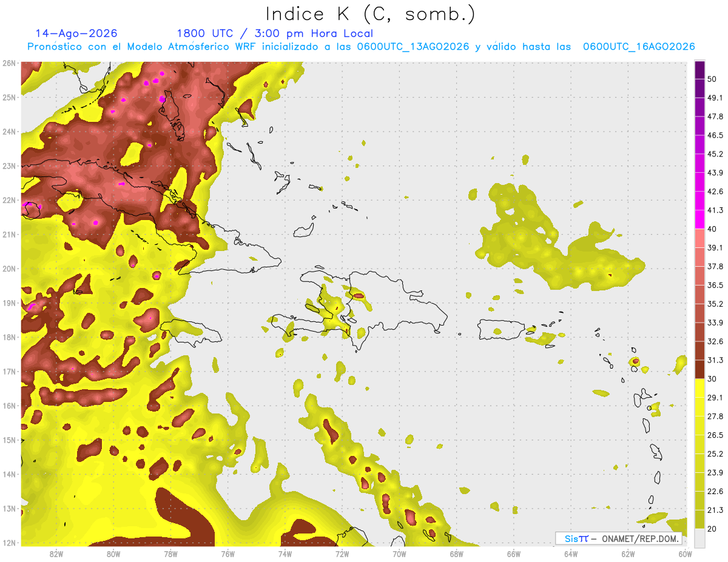
Task: Click the colorbar value "43.9"
Action: pos(715,173)
